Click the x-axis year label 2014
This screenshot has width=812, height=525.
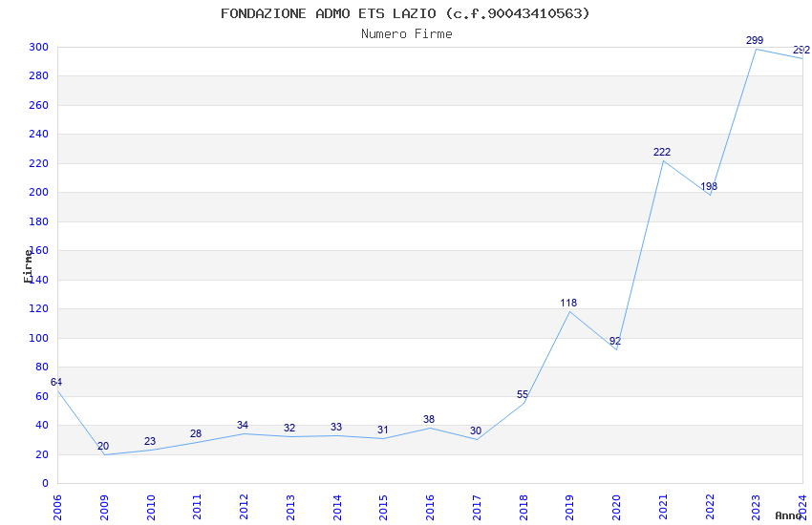click(x=337, y=507)
